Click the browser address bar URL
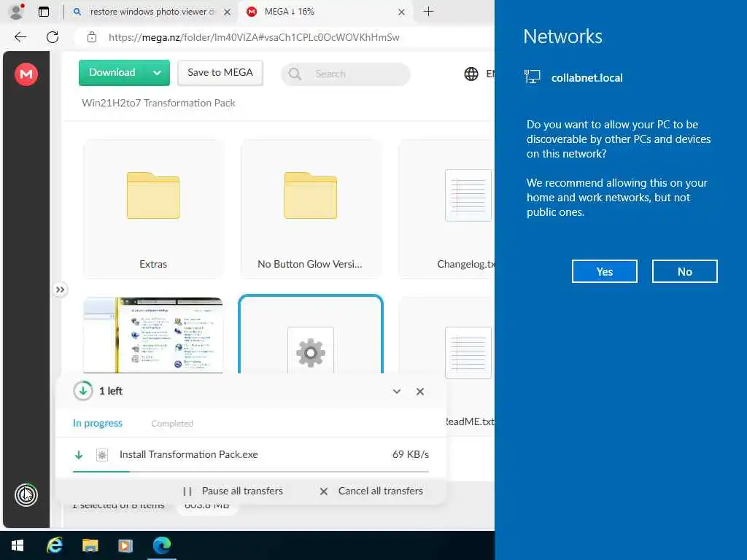747x560 pixels. pyautogui.click(x=253, y=38)
